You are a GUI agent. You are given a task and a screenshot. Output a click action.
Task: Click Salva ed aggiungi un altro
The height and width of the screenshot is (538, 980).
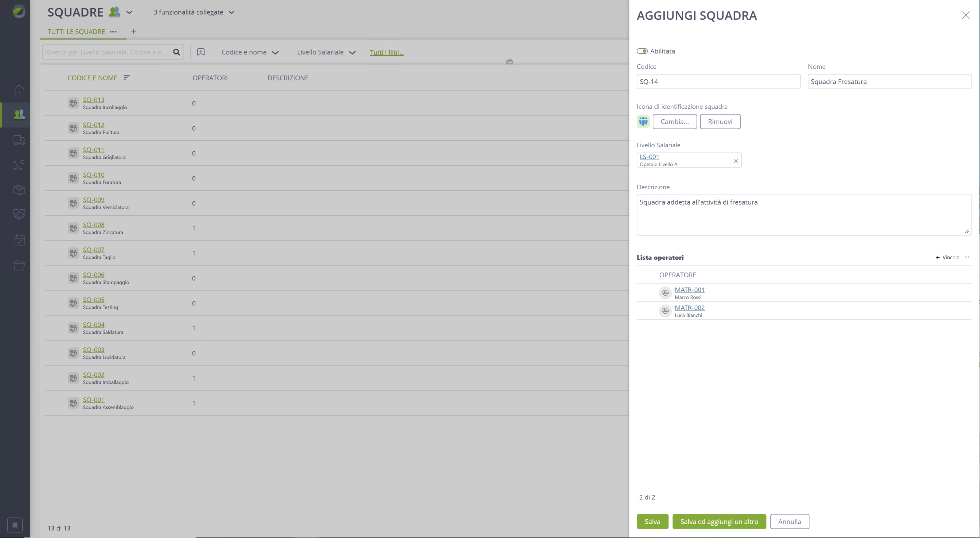pos(719,521)
